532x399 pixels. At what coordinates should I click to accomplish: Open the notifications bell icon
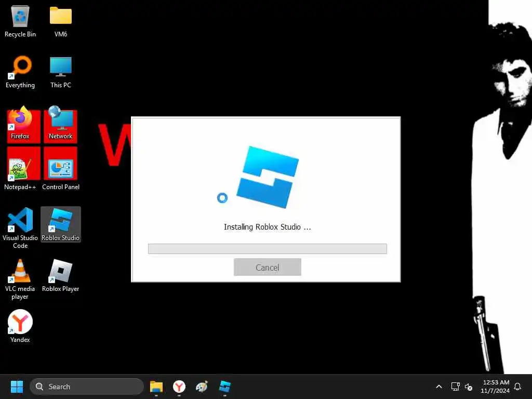518,387
